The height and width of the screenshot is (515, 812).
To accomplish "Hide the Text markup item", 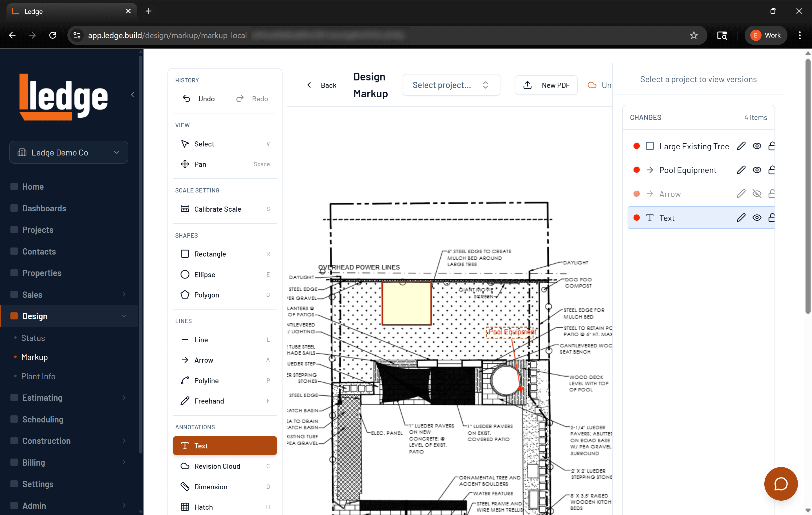I will point(757,218).
